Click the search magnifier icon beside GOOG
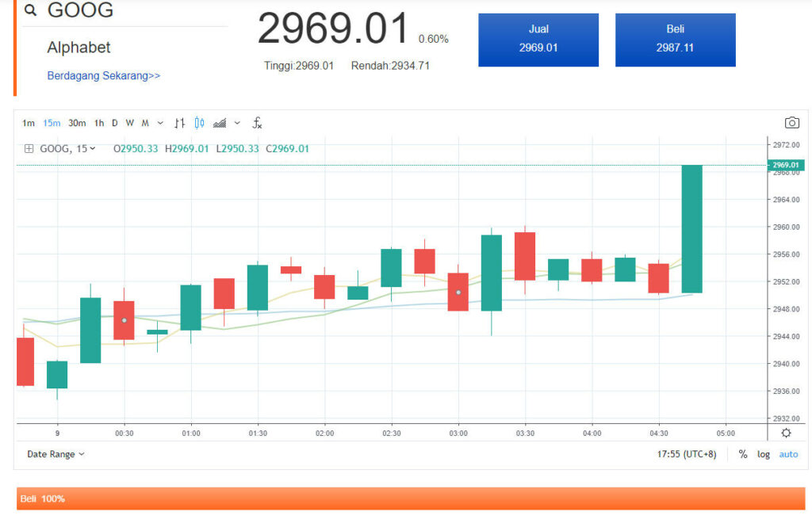812x516 pixels. (31, 10)
